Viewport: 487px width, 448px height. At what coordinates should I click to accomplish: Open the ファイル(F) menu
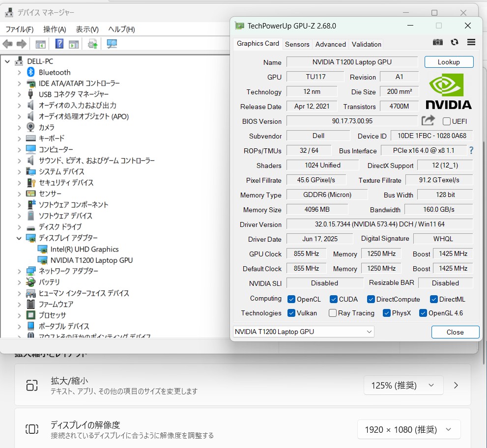20,29
